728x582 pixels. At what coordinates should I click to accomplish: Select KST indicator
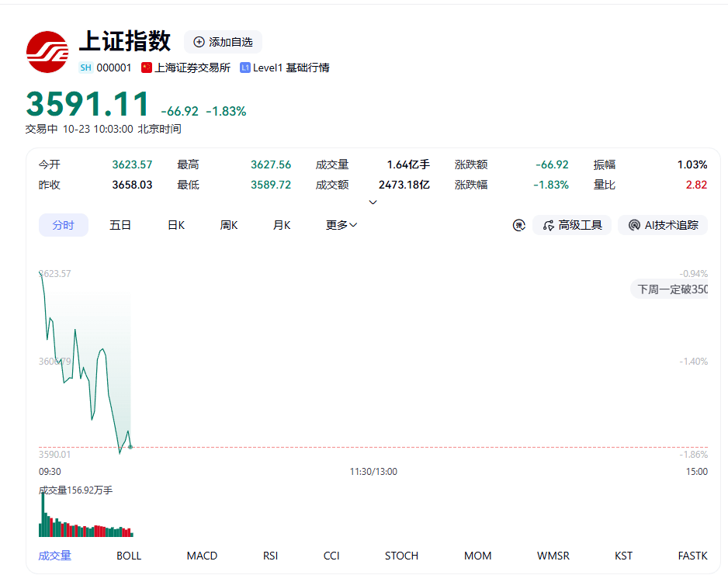pyautogui.click(x=623, y=556)
